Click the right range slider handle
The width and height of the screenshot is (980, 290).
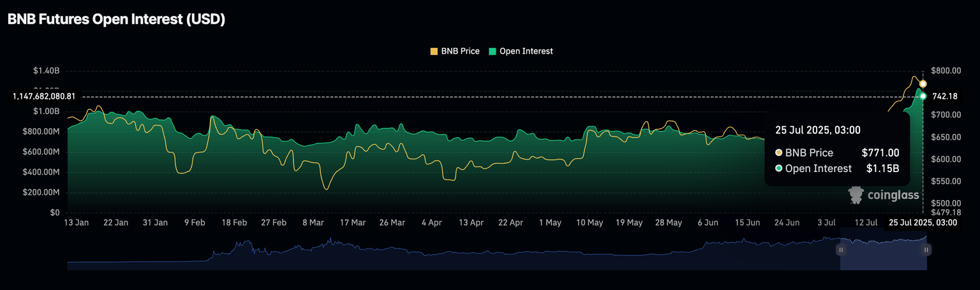click(926, 250)
